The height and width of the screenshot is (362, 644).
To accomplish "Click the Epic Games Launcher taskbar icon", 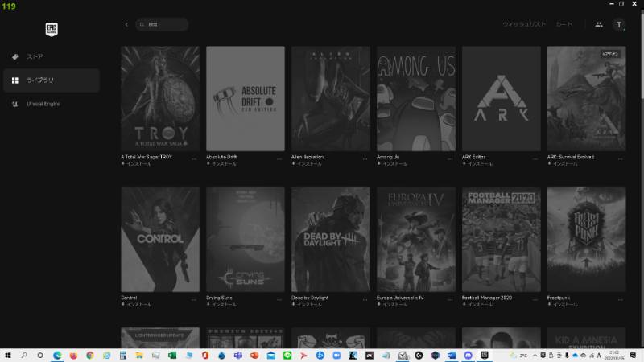I will (485, 356).
